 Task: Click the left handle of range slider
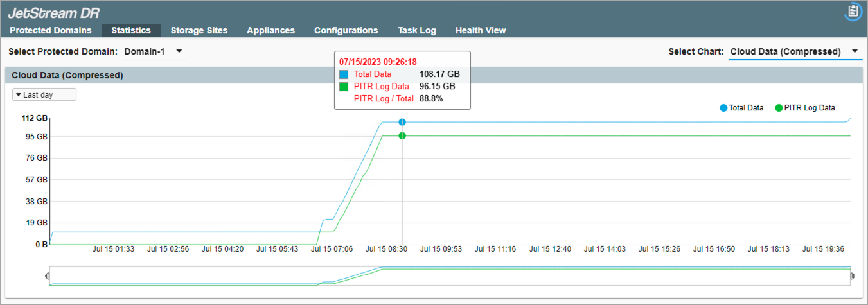48,276
